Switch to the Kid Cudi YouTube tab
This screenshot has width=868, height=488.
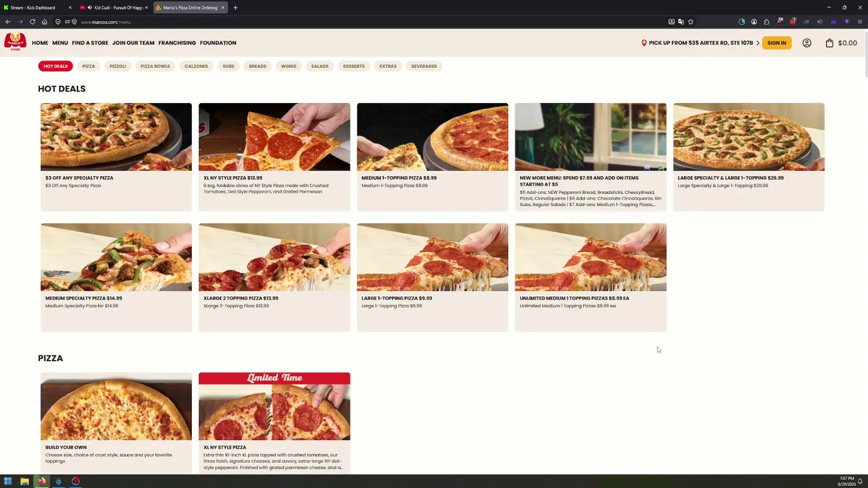coord(114,7)
